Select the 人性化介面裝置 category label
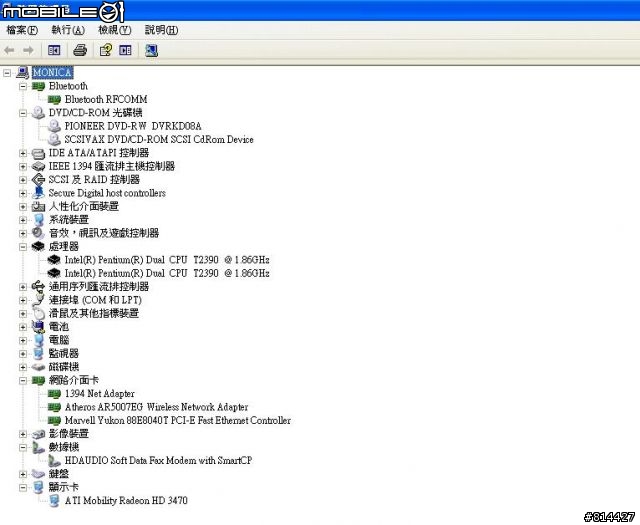The width and height of the screenshot is (640, 525). pos(84,207)
